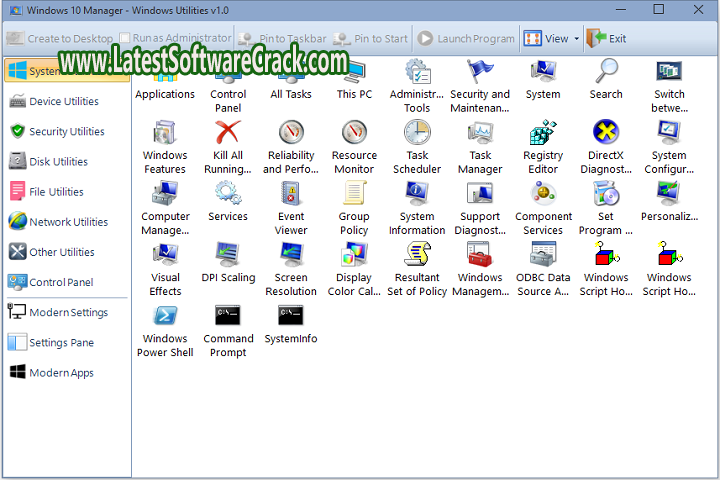Open Set Program defaults icon

606,209
